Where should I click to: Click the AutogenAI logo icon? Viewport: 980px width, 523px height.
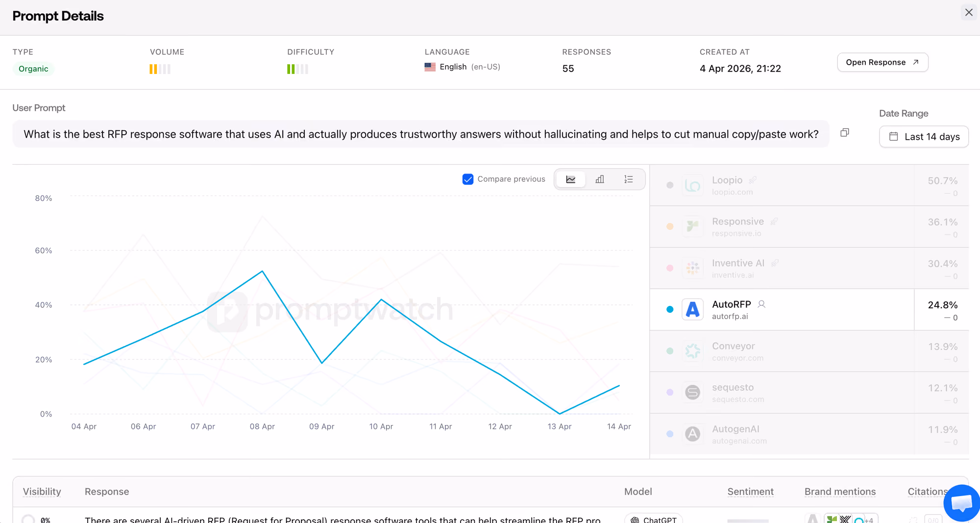click(x=692, y=434)
